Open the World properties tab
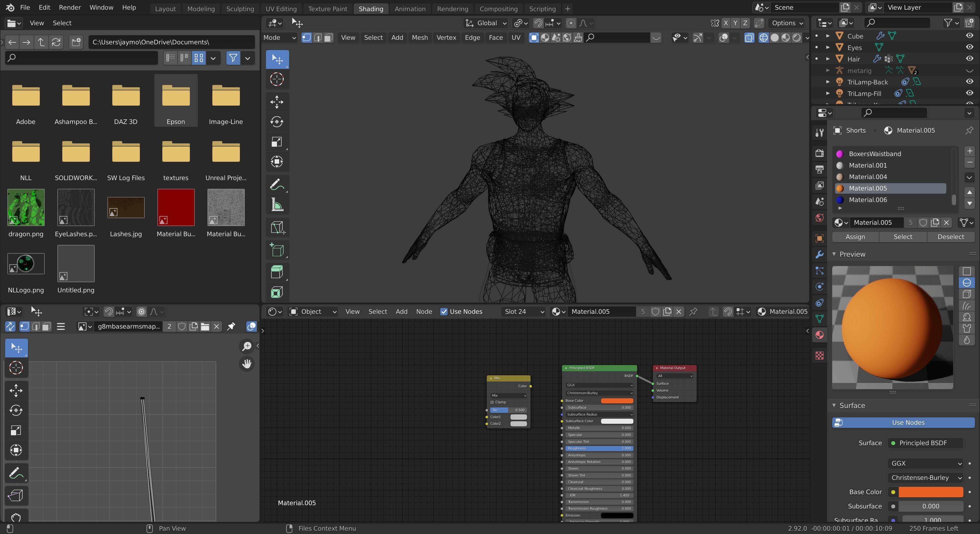Screen dimensions: 980x534 point(819,218)
